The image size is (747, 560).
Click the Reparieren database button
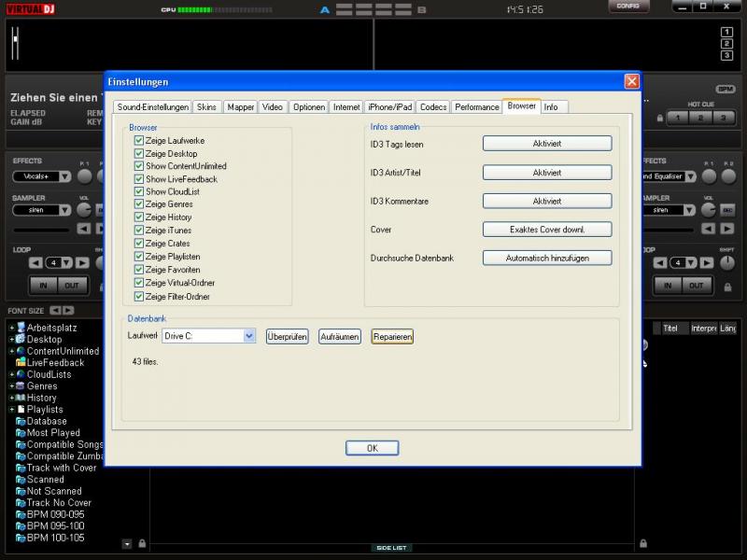(x=392, y=336)
